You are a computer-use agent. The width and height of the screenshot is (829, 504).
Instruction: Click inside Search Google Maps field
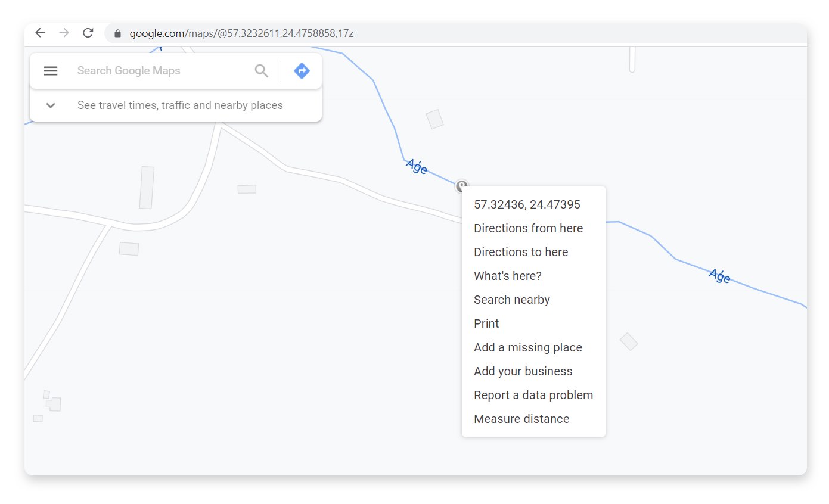(158, 71)
